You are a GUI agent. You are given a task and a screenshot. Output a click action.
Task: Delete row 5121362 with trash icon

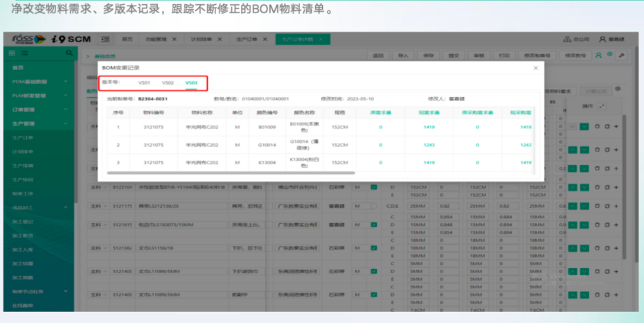pyautogui.click(x=597, y=248)
